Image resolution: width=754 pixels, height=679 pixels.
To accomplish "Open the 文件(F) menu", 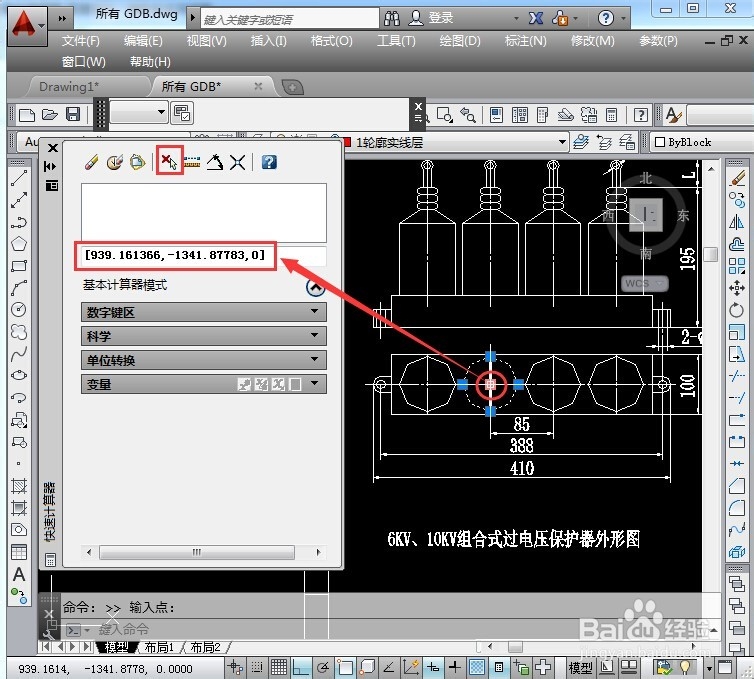I will pos(80,41).
